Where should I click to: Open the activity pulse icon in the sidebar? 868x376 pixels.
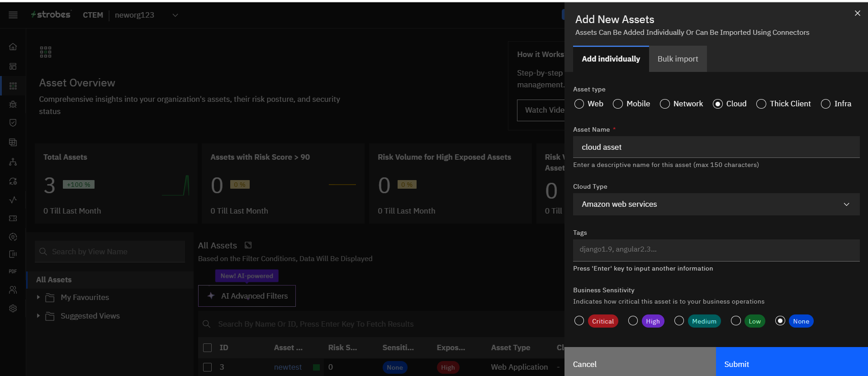[13, 200]
